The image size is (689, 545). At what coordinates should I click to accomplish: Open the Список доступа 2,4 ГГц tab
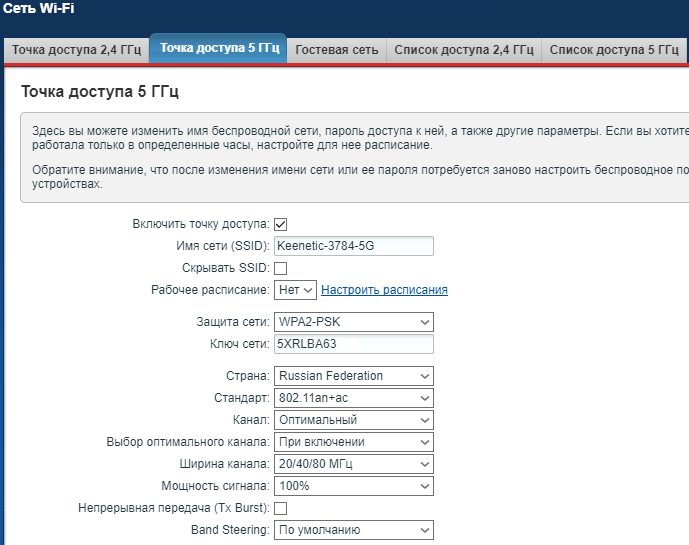tap(463, 49)
